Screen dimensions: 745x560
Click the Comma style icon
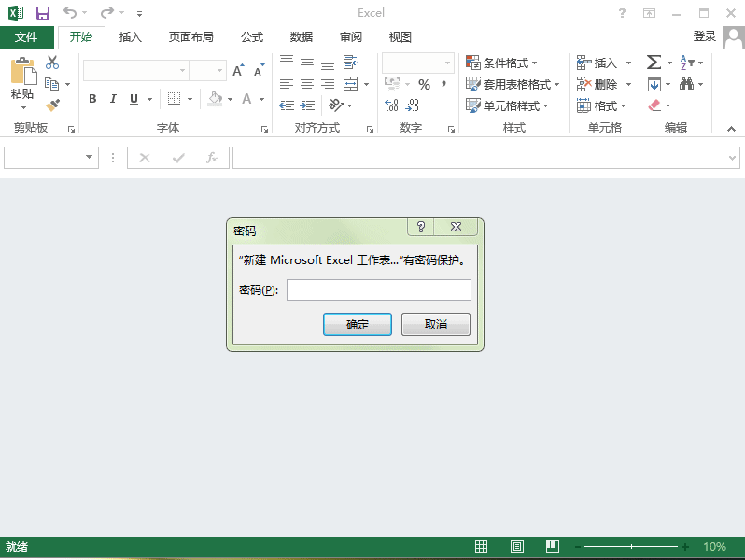point(443,84)
